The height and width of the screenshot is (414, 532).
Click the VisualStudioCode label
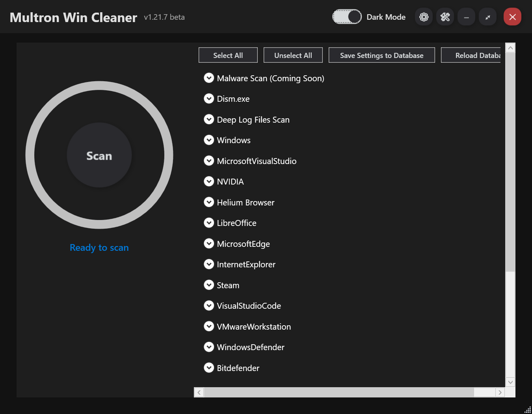[249, 306]
